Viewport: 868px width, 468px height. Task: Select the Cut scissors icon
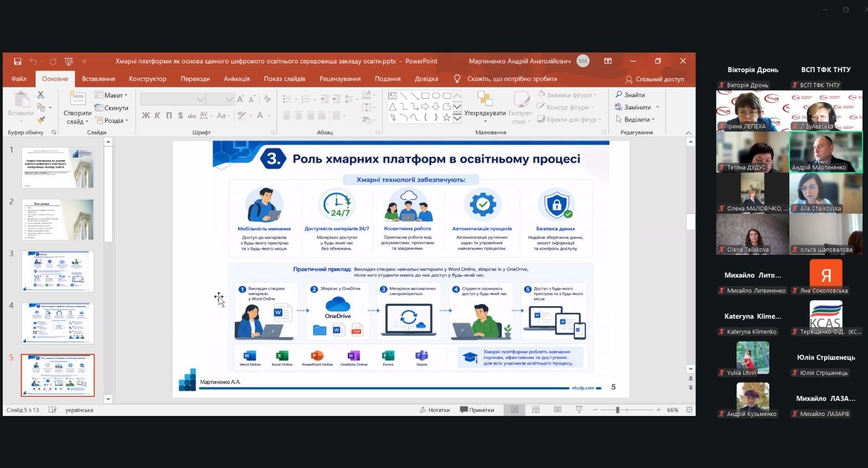tap(41, 95)
